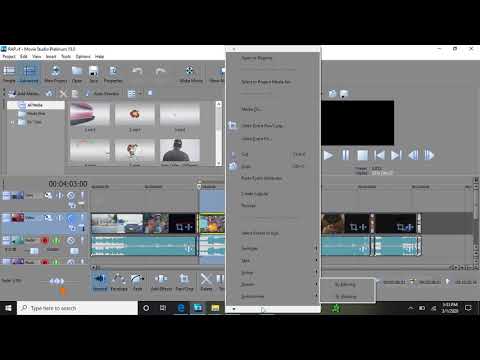Select the Fade tool
The height and width of the screenshot is (360, 480).
tap(137, 282)
